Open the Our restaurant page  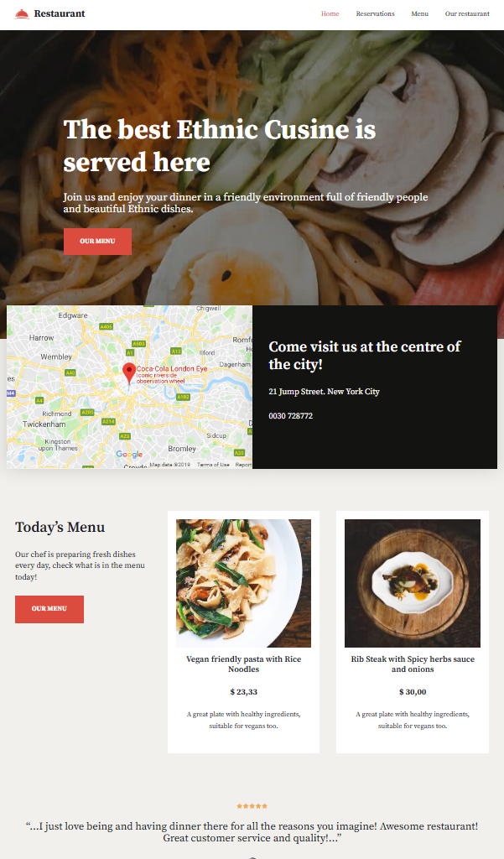[x=467, y=13]
